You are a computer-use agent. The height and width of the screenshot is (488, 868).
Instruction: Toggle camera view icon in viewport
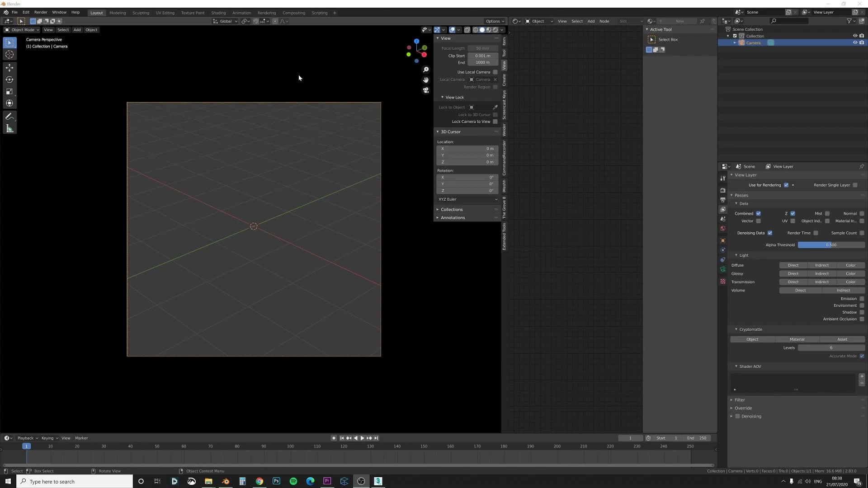[426, 90]
